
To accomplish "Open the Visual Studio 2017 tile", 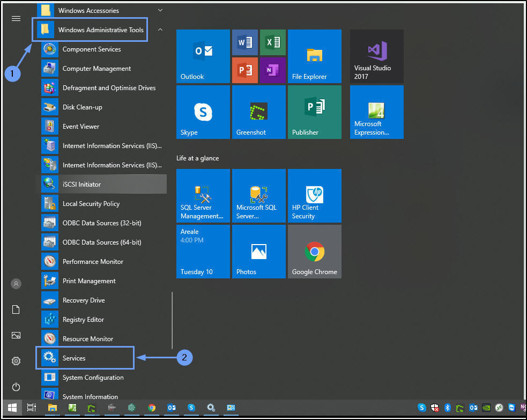I will click(x=376, y=56).
